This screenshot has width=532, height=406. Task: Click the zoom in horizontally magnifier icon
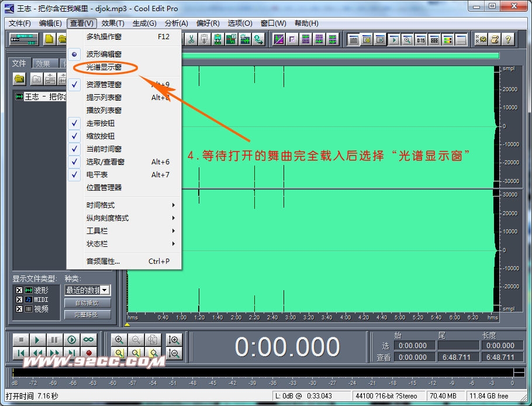pyautogui.click(x=119, y=339)
